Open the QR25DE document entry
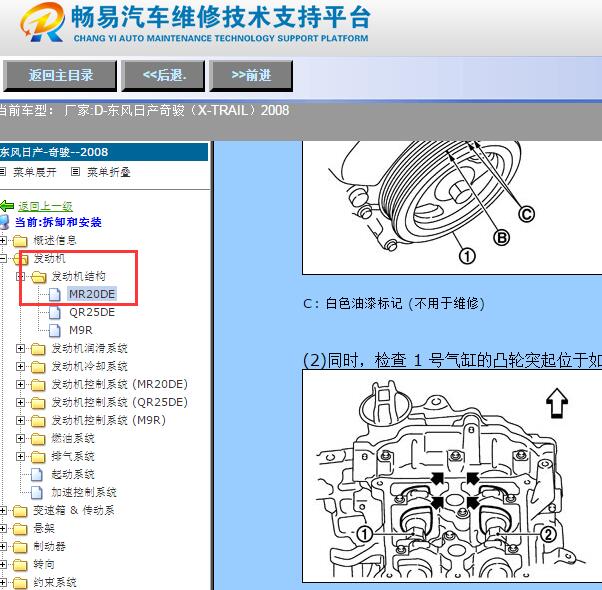This screenshot has width=602, height=590. pos(92,312)
